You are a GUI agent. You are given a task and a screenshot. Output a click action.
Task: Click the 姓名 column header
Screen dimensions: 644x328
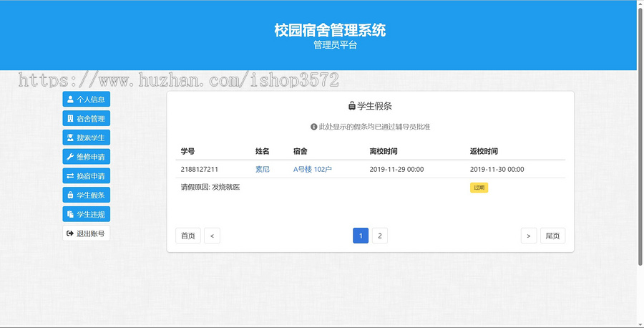[263, 151]
